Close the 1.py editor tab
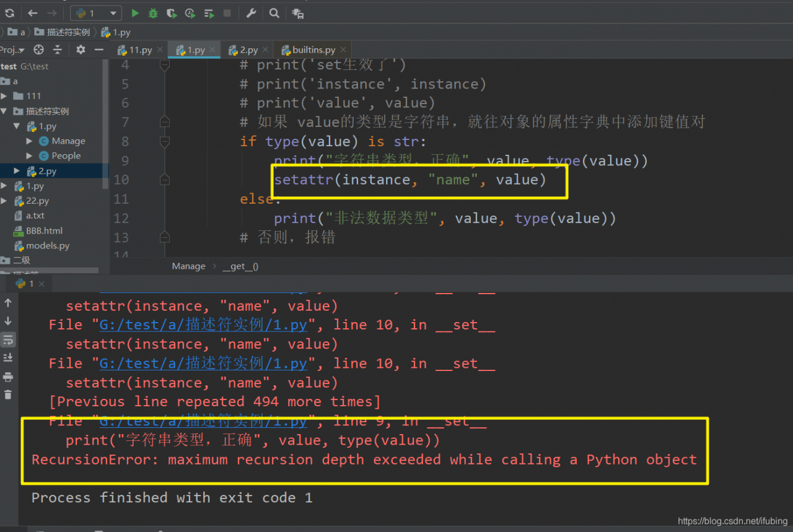Image resolution: width=793 pixels, height=532 pixels. coord(213,50)
